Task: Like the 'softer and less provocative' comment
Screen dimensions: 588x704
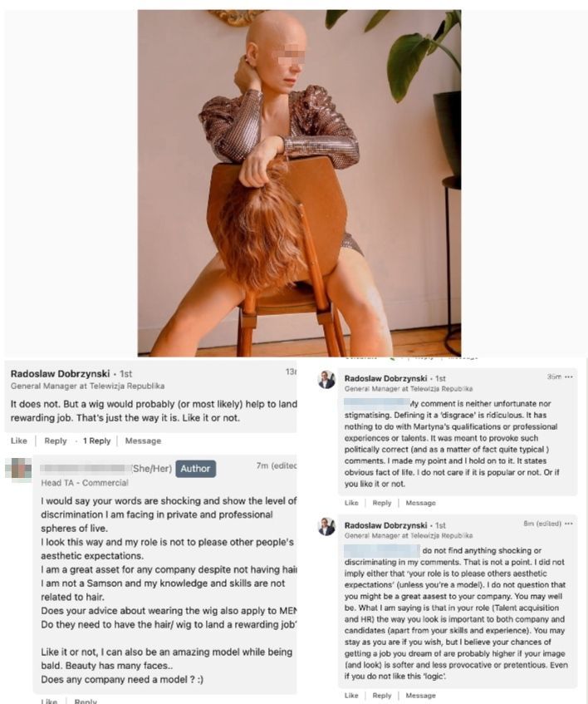Action: pyautogui.click(x=351, y=696)
